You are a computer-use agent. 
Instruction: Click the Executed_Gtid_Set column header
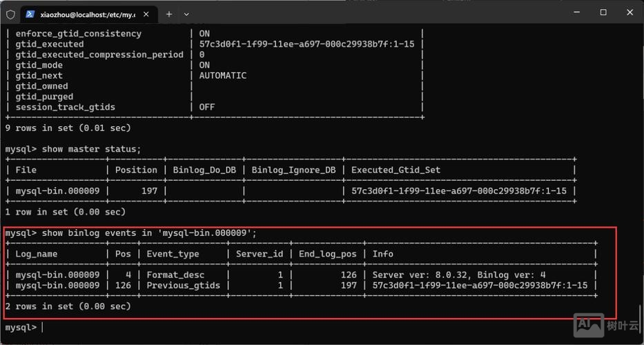(x=396, y=170)
